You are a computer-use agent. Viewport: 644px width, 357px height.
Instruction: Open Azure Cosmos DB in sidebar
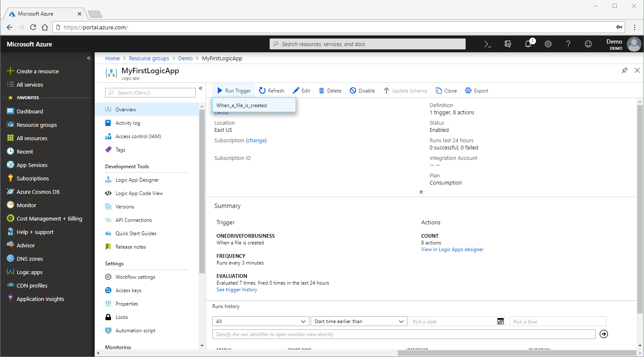(x=47, y=192)
